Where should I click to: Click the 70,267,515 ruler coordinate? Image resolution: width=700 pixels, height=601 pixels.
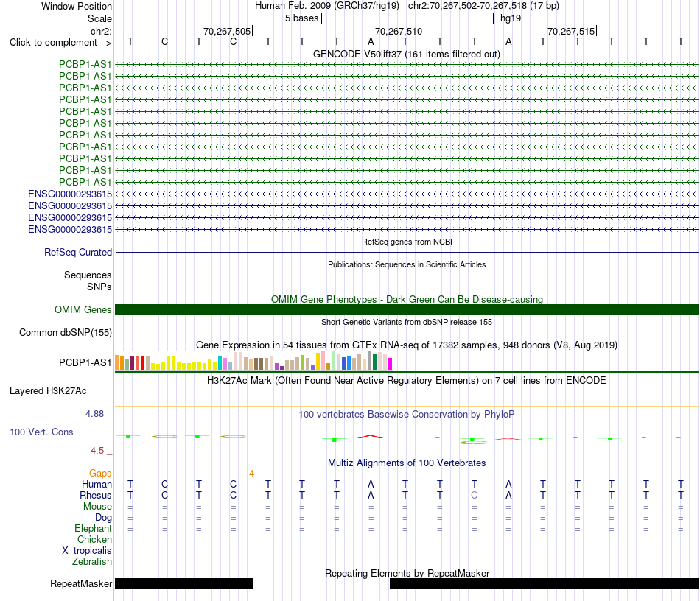[x=571, y=31]
